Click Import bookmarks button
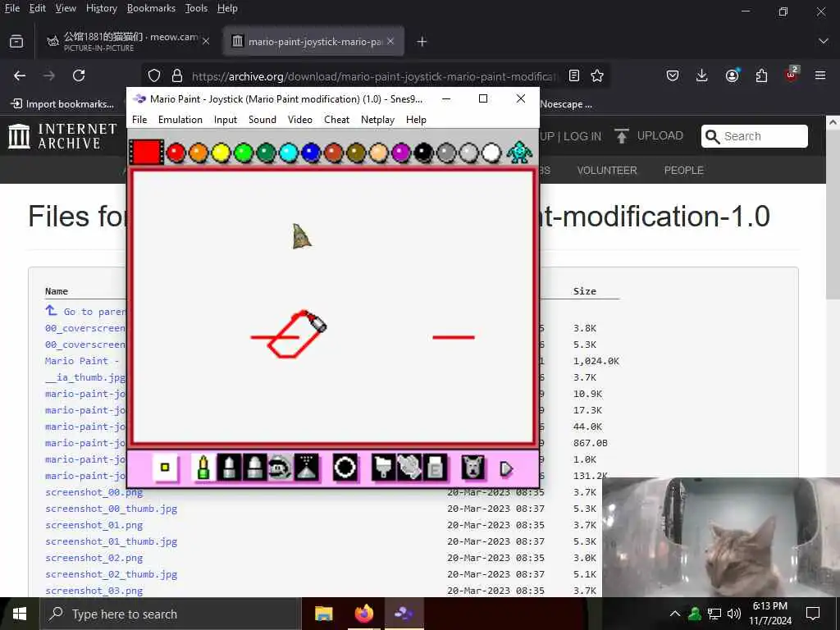 pyautogui.click(x=62, y=104)
